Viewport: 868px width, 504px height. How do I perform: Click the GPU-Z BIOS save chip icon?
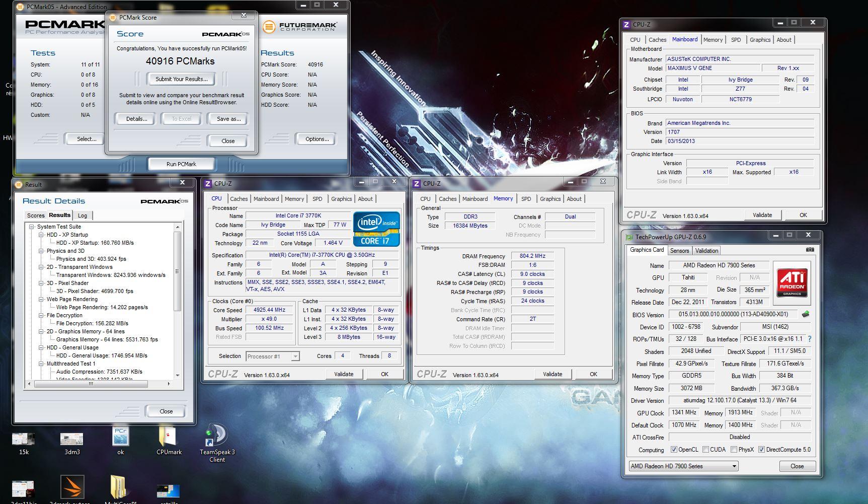pyautogui.click(x=806, y=314)
